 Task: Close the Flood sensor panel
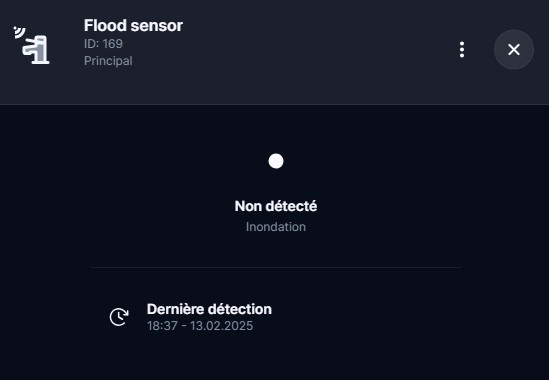514,49
